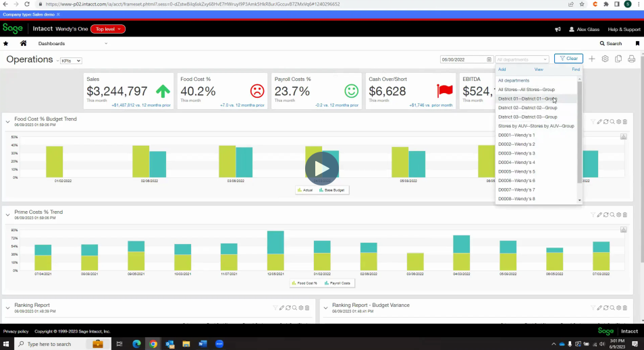
Task: Click the Search box in navigation bar
Action: tap(611, 43)
